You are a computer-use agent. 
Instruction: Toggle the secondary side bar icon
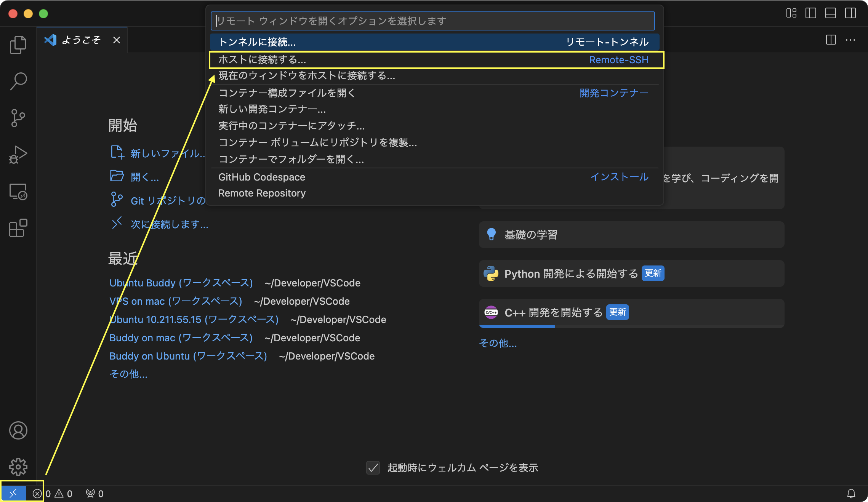click(850, 13)
